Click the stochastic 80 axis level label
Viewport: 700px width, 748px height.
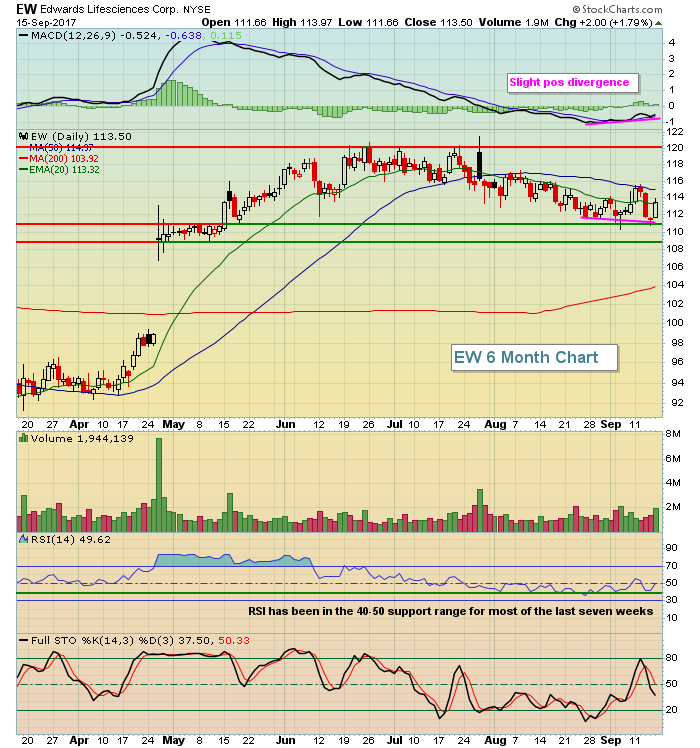pyautogui.click(x=671, y=658)
